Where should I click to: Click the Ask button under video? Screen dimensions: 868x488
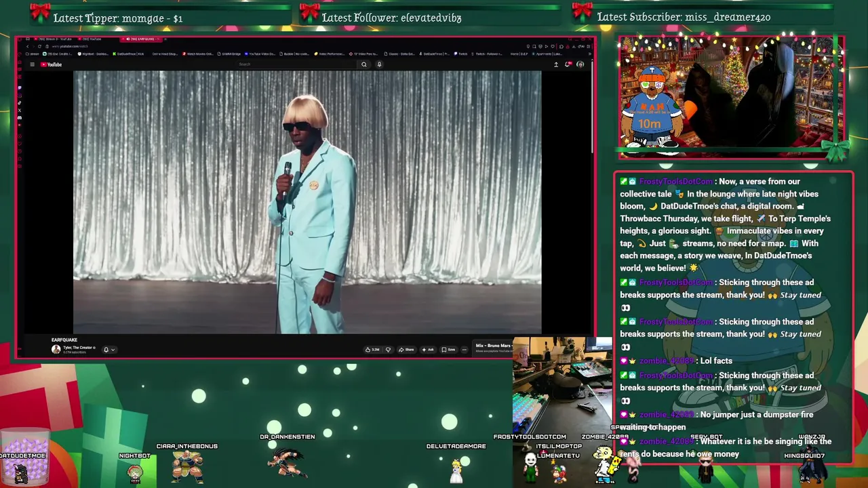tap(427, 350)
